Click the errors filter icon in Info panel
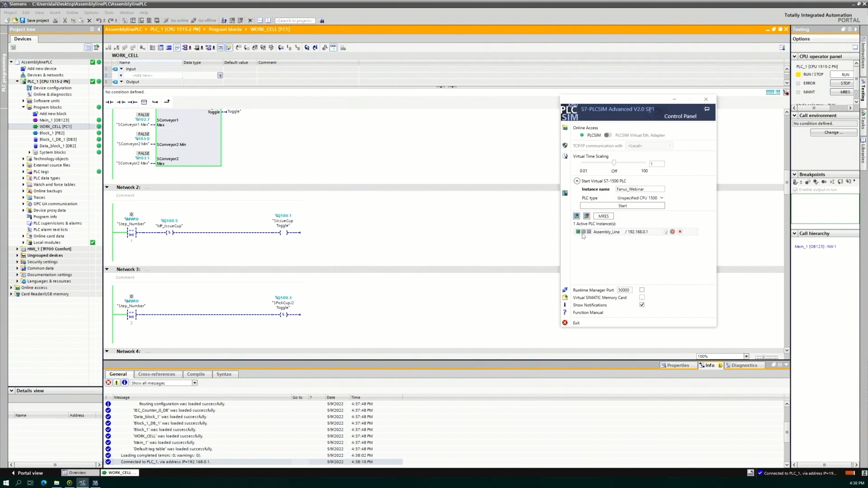 (108, 383)
